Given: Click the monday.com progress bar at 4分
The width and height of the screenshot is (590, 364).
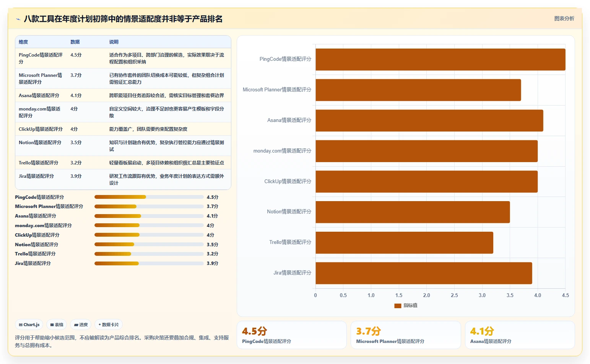Looking at the screenshot, I should (149, 225).
